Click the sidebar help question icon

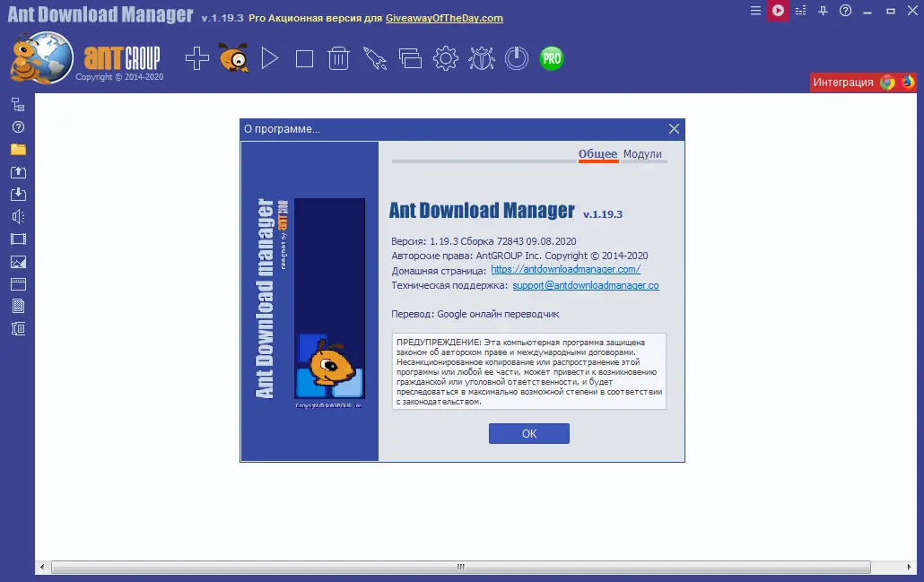click(x=18, y=126)
